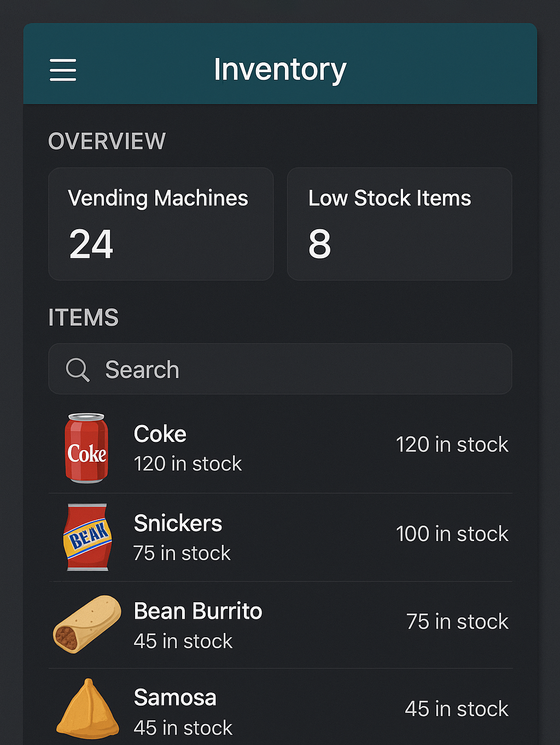This screenshot has width=560, height=745.
Task: Click Coke's right-side 120 in stock label
Action: click(x=452, y=445)
